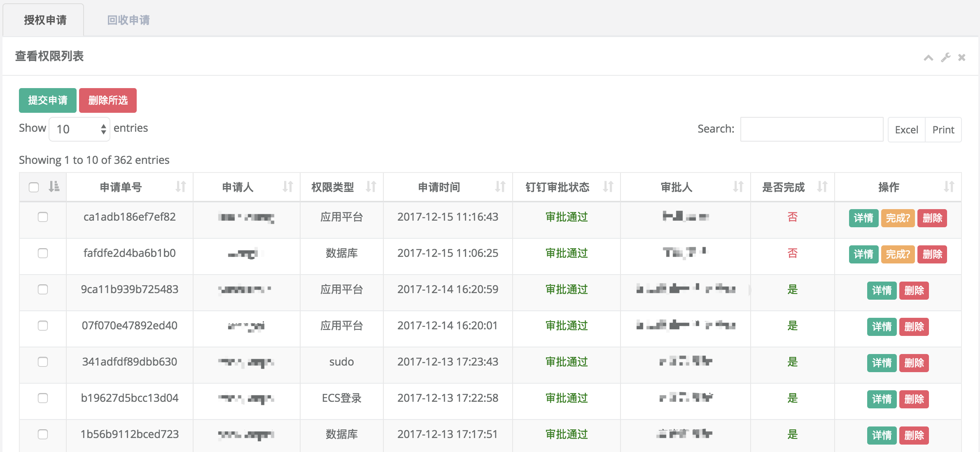Close the 查看权限列表 panel via X icon
The image size is (980, 452).
pos(961,58)
